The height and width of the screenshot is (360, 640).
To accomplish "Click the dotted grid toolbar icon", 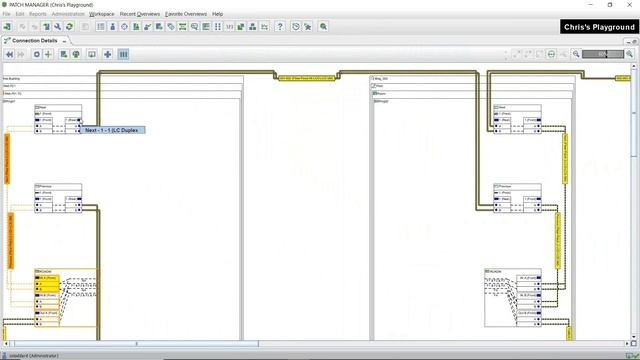I will (x=218, y=27).
